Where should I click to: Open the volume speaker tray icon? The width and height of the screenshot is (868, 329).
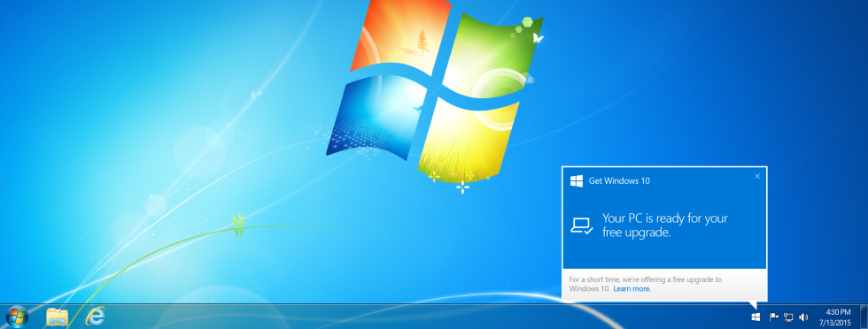803,317
